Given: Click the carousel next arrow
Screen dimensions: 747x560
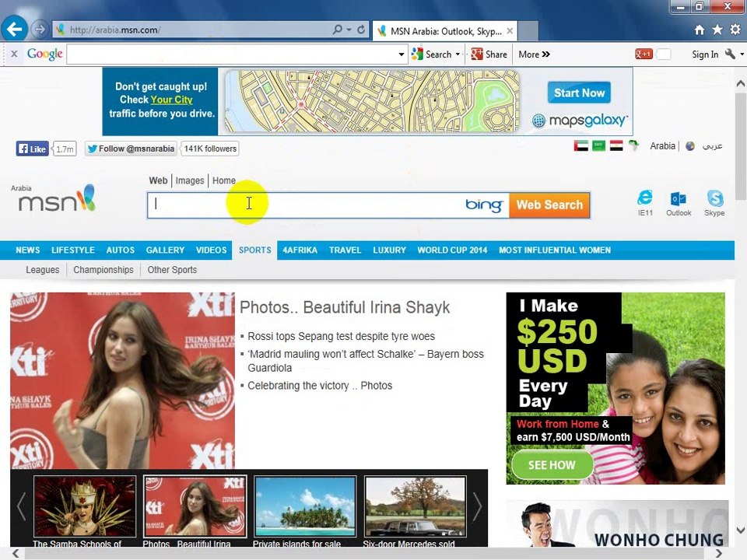Looking at the screenshot, I should point(477,506).
